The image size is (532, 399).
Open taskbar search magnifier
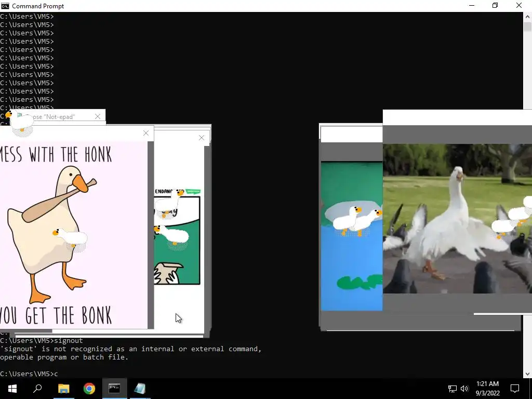point(37,389)
